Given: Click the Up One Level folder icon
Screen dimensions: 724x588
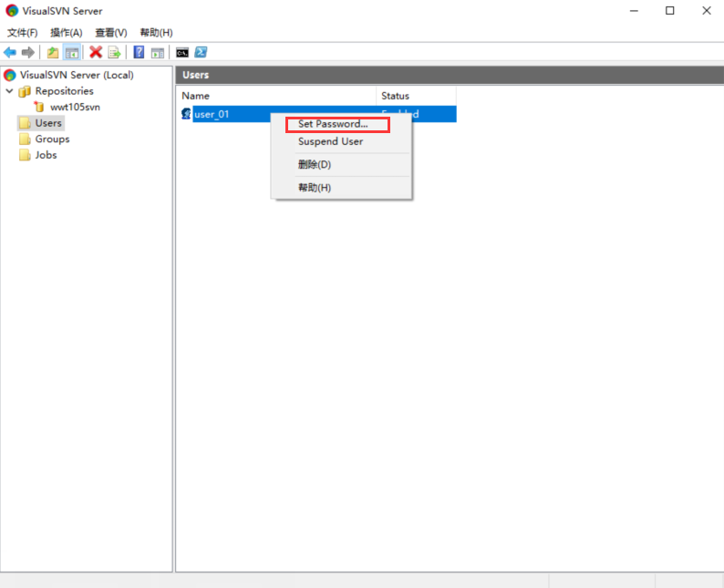Looking at the screenshot, I should tap(53, 53).
